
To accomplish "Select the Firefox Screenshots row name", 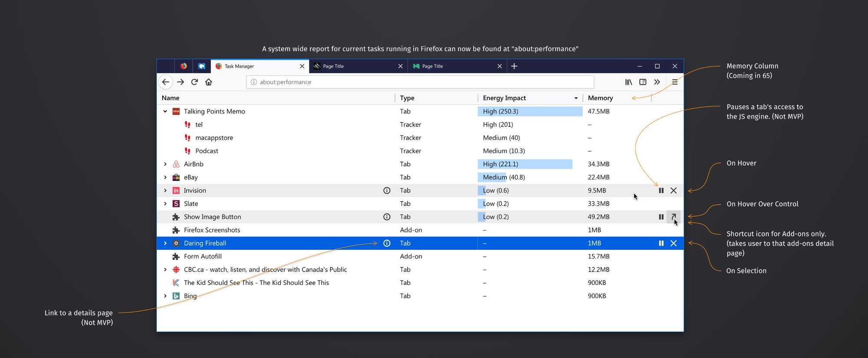I will [x=212, y=230].
